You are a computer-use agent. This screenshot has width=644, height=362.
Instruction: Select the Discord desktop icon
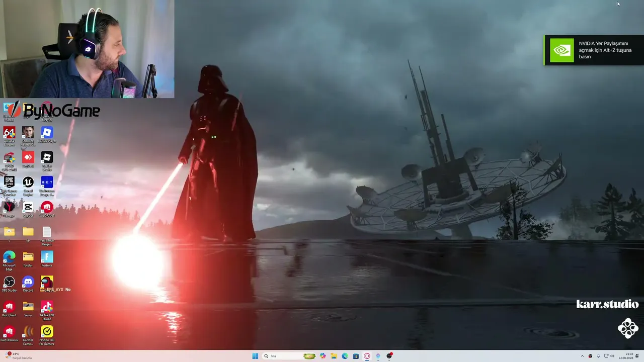click(x=28, y=284)
